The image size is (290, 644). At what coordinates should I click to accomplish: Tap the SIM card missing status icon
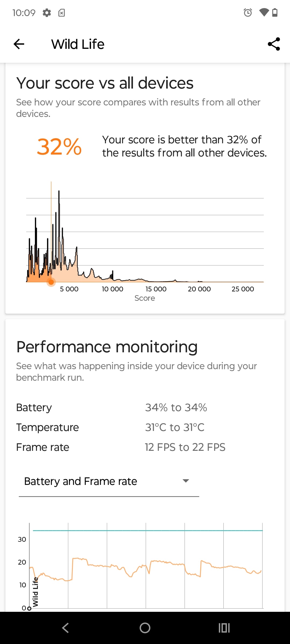tap(61, 13)
